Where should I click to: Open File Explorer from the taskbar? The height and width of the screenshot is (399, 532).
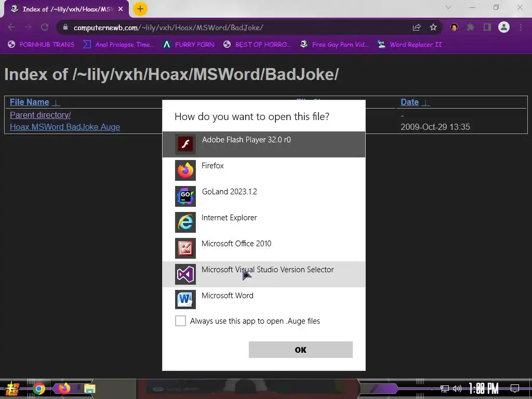pos(90,389)
